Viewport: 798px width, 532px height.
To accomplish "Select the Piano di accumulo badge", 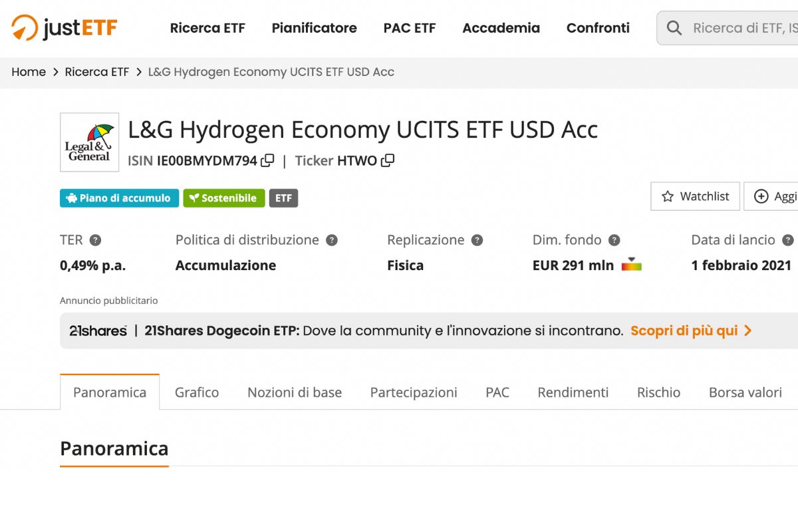I will [x=118, y=198].
